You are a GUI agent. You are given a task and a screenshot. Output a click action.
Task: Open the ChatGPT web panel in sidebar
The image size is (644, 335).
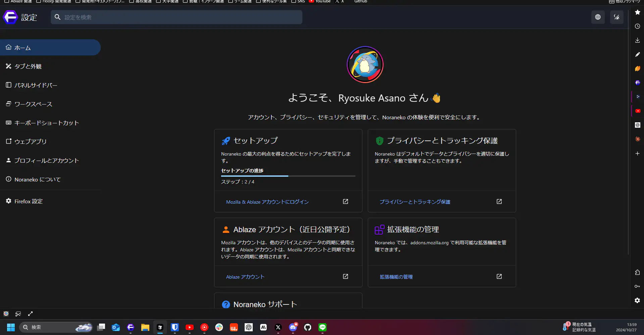637,125
